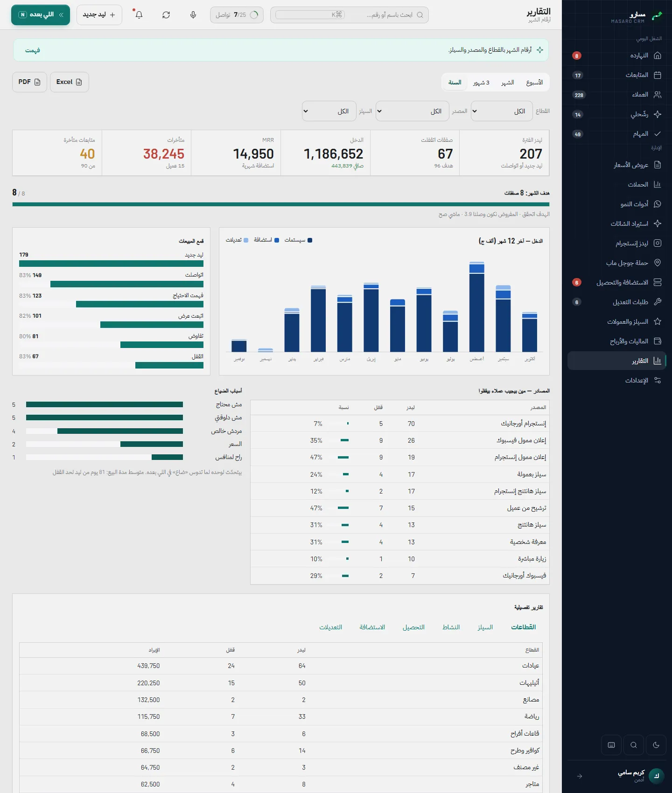Click the monthly goal progress bar
Screen dimensions: 672x793
pos(281,204)
